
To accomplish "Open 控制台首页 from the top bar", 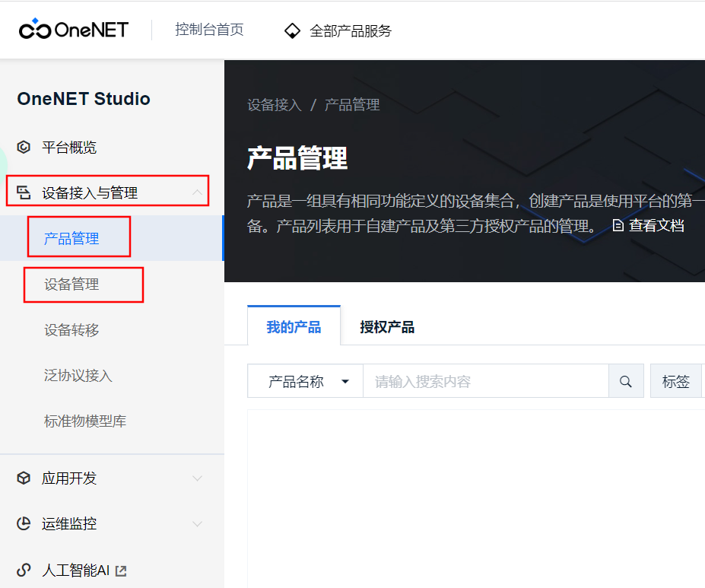I will (x=209, y=30).
